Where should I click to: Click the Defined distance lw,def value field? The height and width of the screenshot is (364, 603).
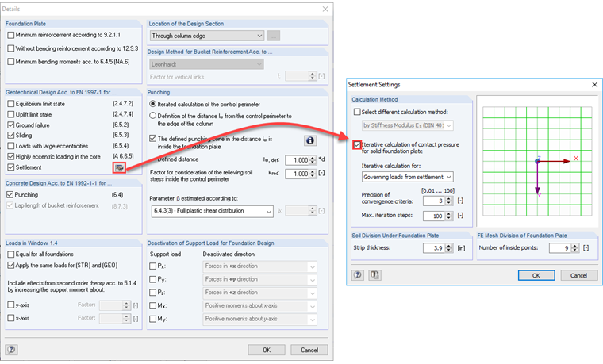pyautogui.click(x=298, y=160)
